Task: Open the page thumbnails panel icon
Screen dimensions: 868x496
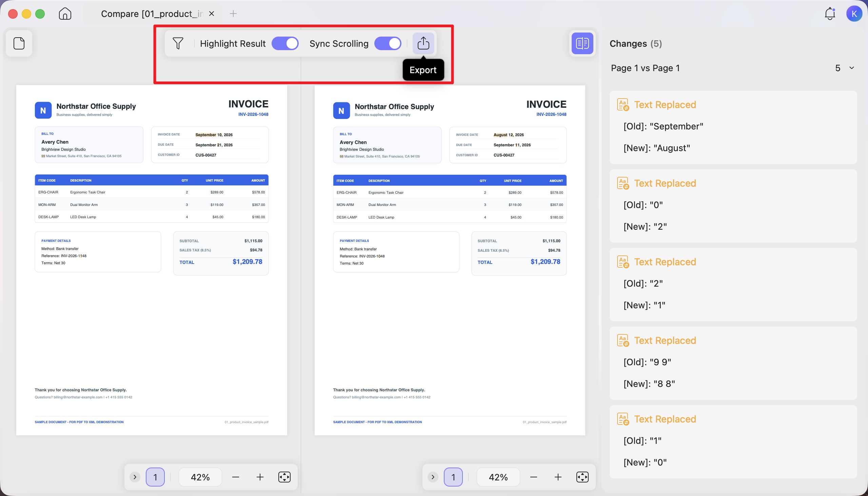Action: (x=19, y=43)
